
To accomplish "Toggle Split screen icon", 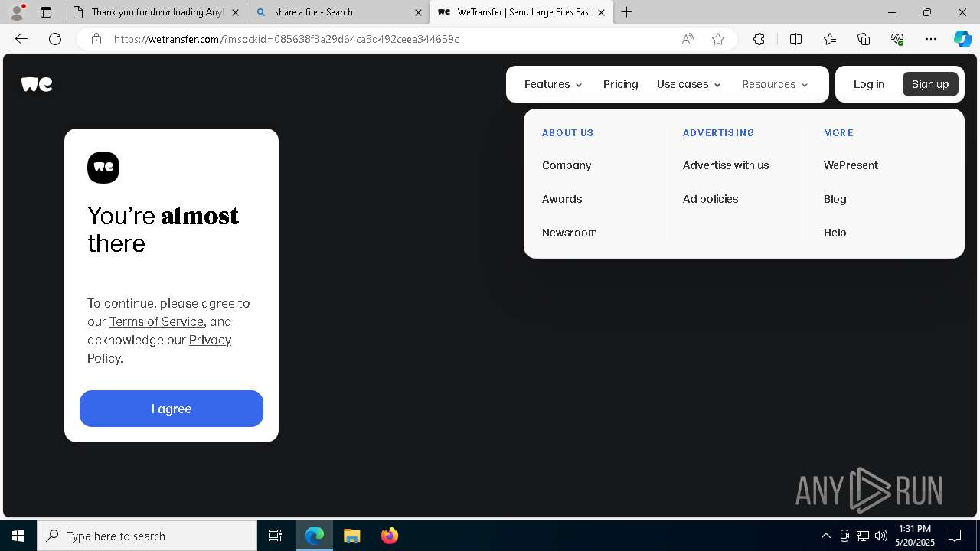I will click(x=795, y=39).
